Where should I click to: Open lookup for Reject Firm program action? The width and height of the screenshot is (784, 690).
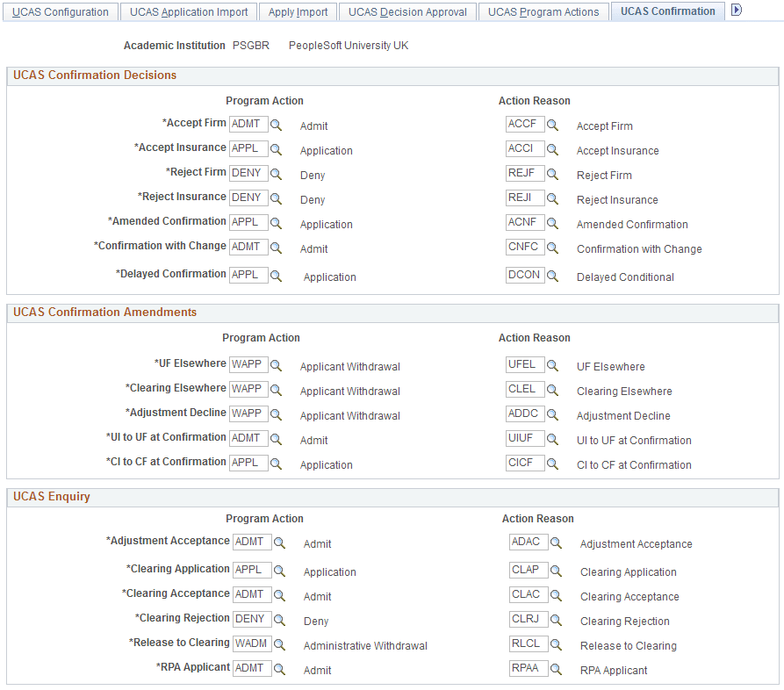tap(277, 173)
